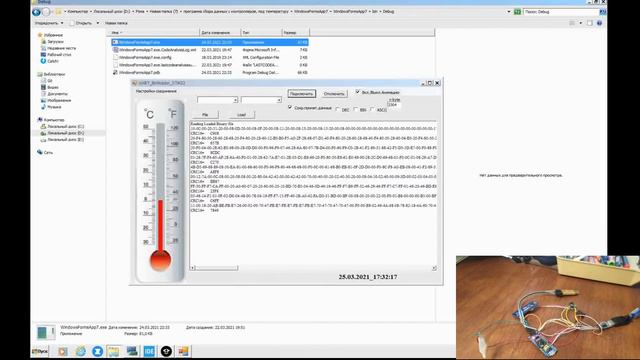Select Локальный диск (E:) in sidebar
The width and height of the screenshot is (640, 360).
[62, 140]
